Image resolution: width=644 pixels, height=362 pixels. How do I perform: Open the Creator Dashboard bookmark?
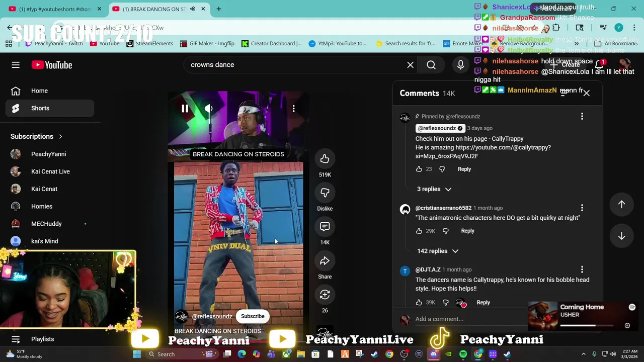coord(272,44)
